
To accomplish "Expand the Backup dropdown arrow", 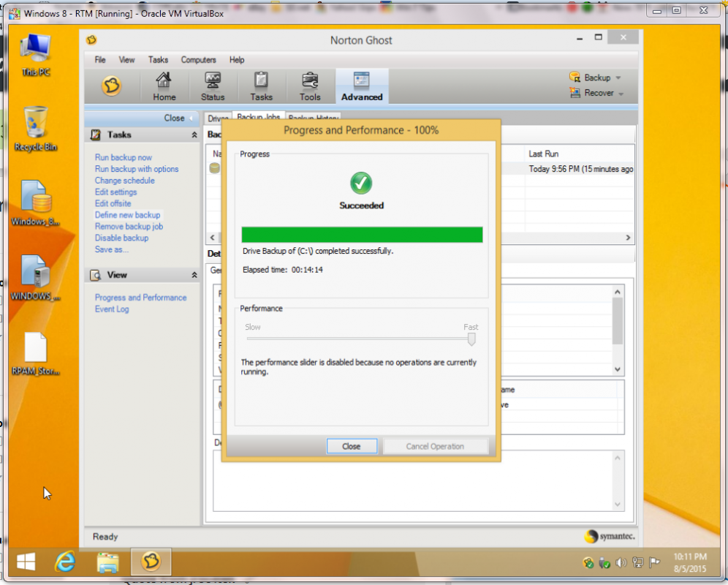I will tap(618, 78).
